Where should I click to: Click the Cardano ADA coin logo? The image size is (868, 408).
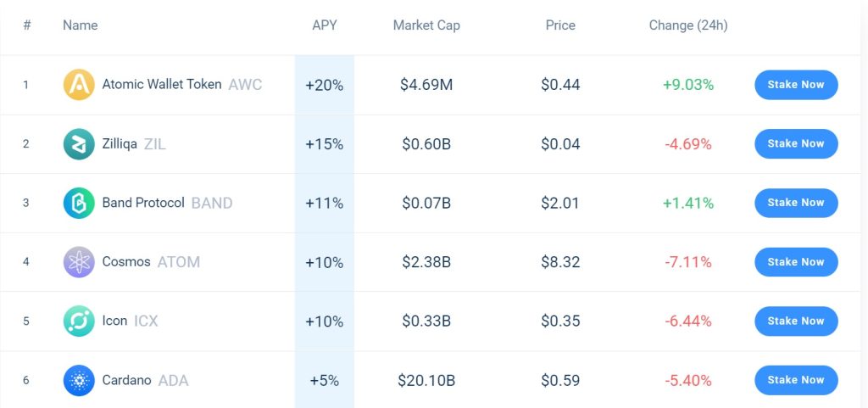(79, 381)
